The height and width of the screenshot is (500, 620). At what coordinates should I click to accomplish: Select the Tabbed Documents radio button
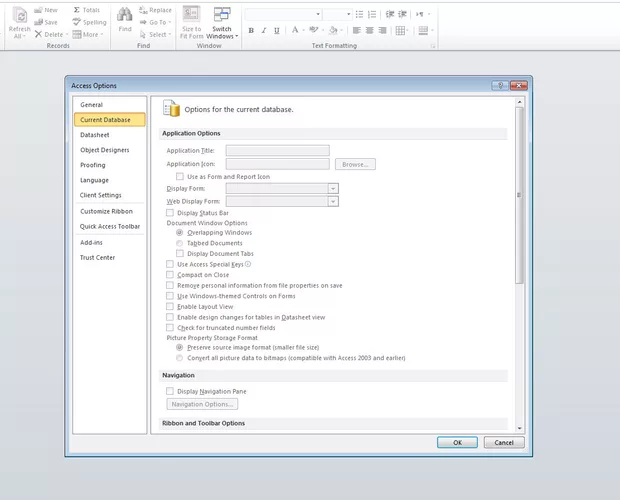[179, 243]
